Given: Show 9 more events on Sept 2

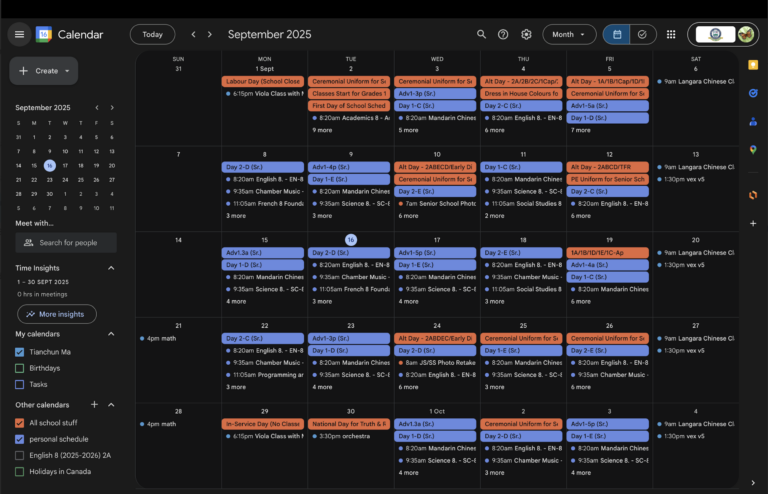Looking at the screenshot, I should coord(322,130).
